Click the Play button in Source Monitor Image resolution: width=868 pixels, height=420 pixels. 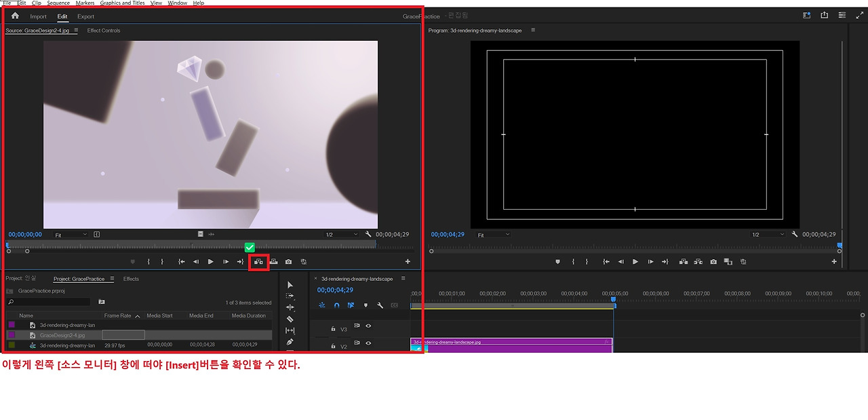pyautogui.click(x=210, y=261)
